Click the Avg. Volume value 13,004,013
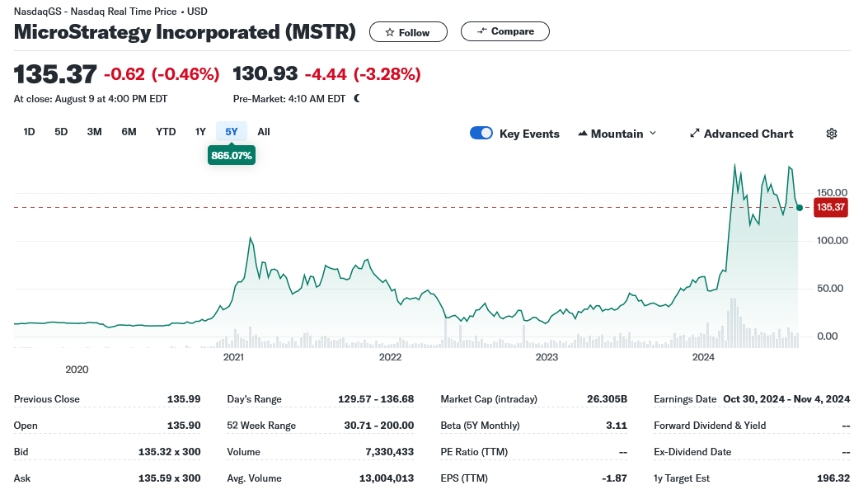Viewport: 868px width, 499px height. click(387, 478)
